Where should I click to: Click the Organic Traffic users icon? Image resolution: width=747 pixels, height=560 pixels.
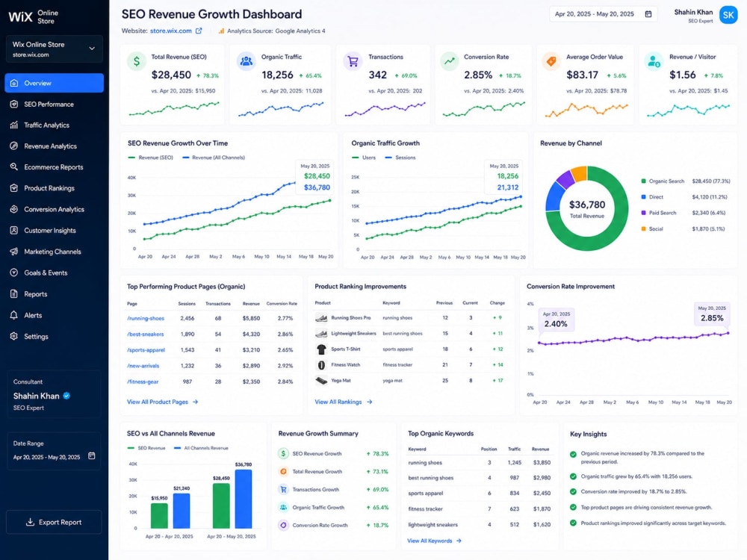click(x=247, y=61)
